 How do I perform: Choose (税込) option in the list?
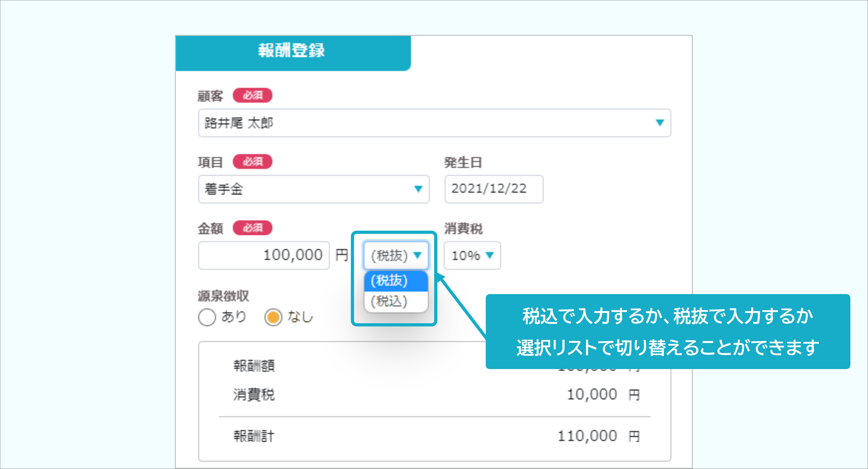[x=396, y=301]
